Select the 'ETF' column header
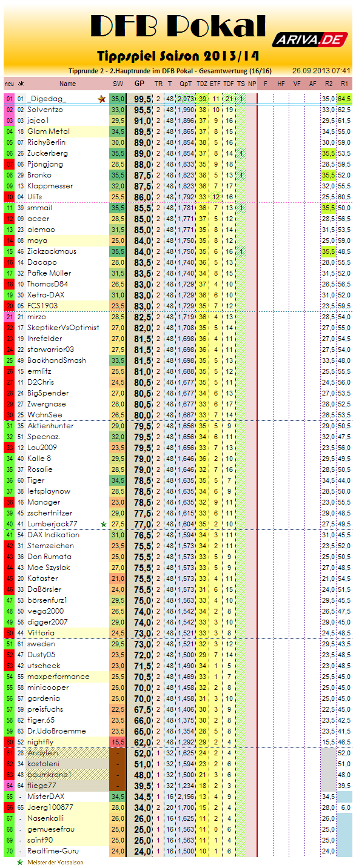Image resolution: width=356 pixels, height=868 pixels. [x=216, y=84]
